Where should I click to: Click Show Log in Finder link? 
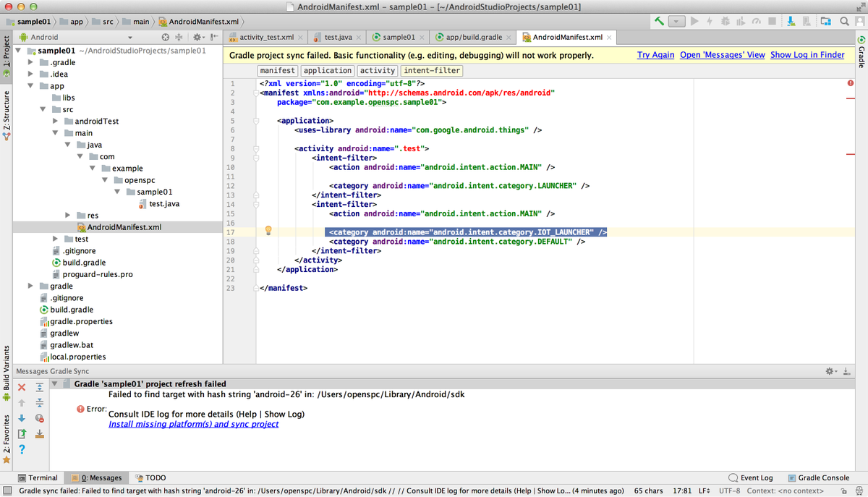point(807,55)
